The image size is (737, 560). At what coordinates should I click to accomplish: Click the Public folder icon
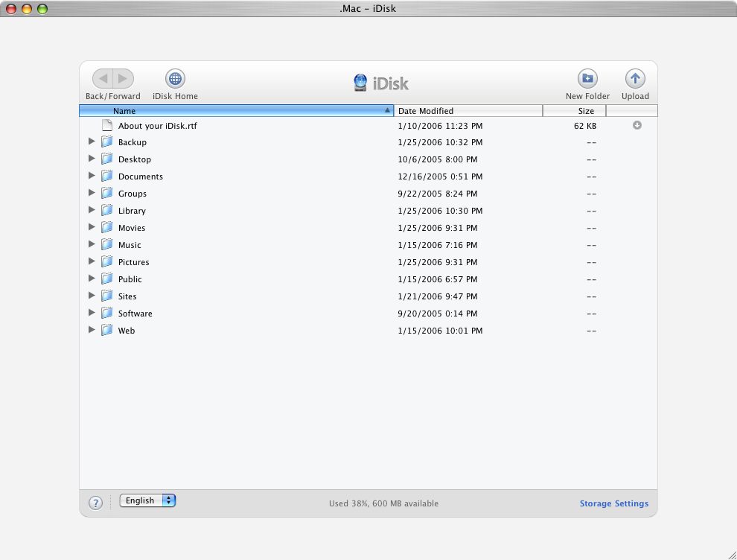point(107,279)
